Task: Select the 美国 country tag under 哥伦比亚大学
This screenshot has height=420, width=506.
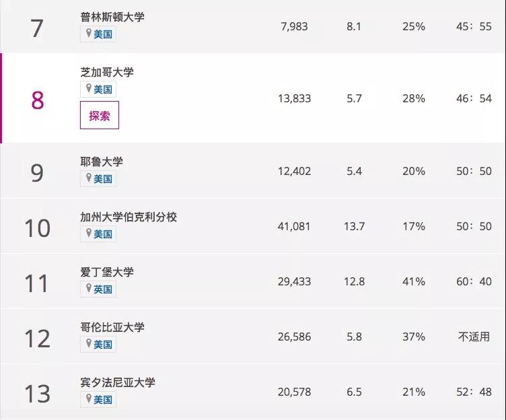Action: pos(103,345)
